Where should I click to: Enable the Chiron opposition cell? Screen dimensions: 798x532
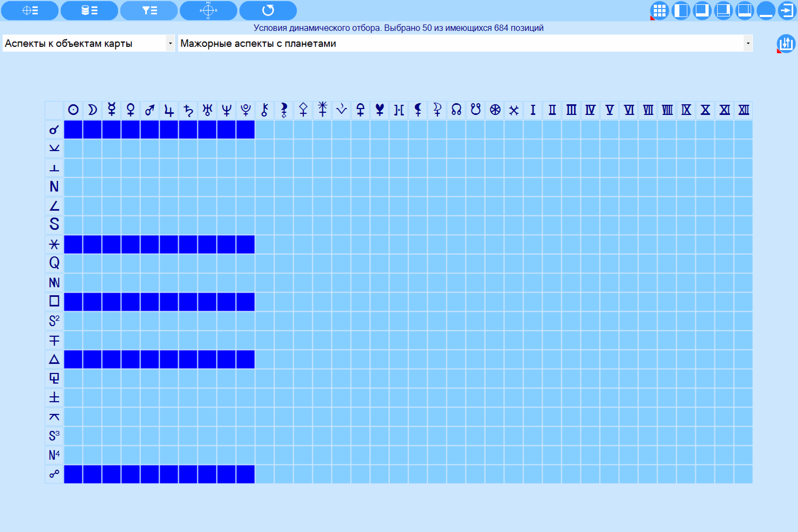pos(265,474)
